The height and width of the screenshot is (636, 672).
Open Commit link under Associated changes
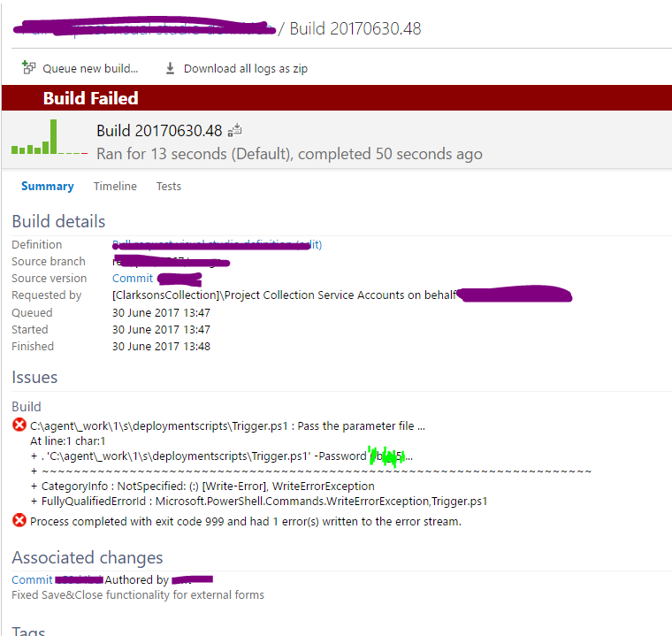tap(32, 579)
